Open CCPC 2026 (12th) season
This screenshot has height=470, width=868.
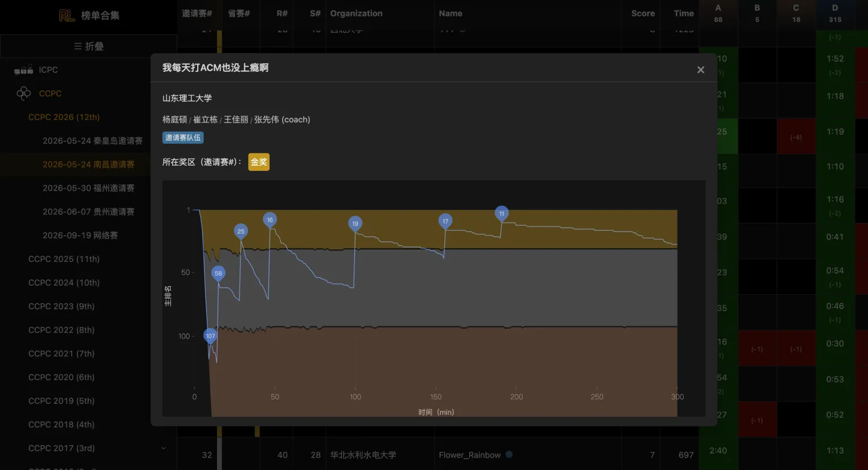(x=64, y=117)
